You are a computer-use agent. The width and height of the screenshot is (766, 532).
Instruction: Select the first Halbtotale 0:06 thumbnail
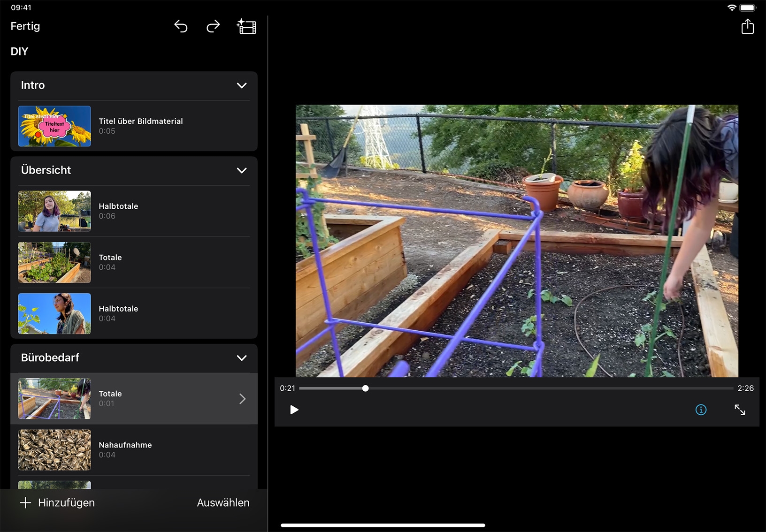coord(54,211)
